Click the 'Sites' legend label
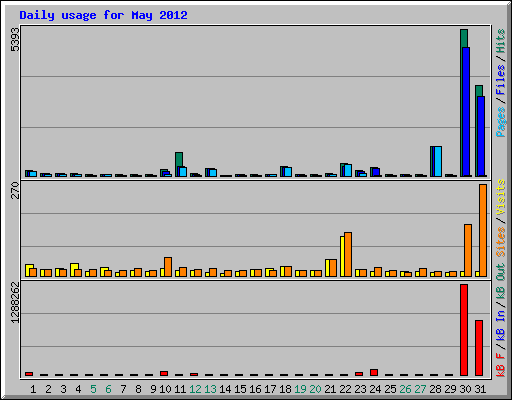 (x=501, y=242)
